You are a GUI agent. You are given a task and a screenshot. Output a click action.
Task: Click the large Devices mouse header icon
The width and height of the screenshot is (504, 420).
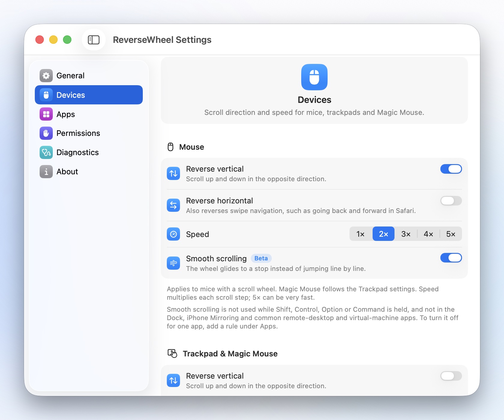[x=314, y=77]
